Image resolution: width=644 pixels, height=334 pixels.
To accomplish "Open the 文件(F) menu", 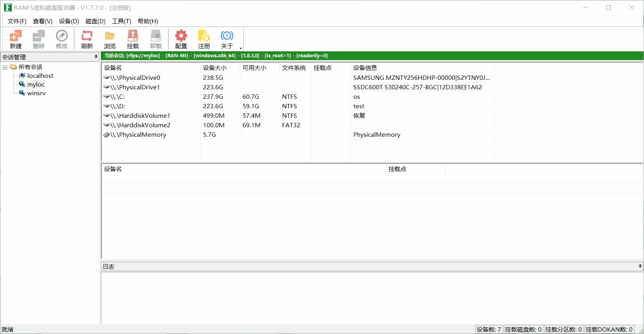I will pyautogui.click(x=17, y=21).
